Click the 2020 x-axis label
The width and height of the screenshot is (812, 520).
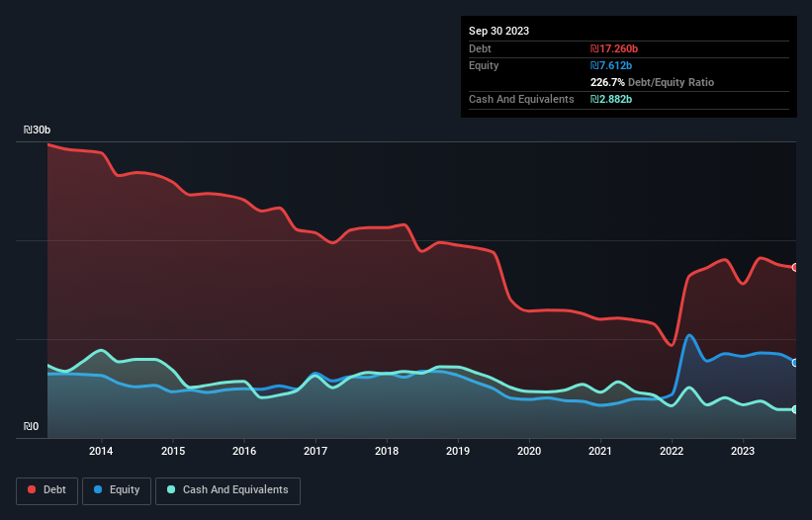529,451
